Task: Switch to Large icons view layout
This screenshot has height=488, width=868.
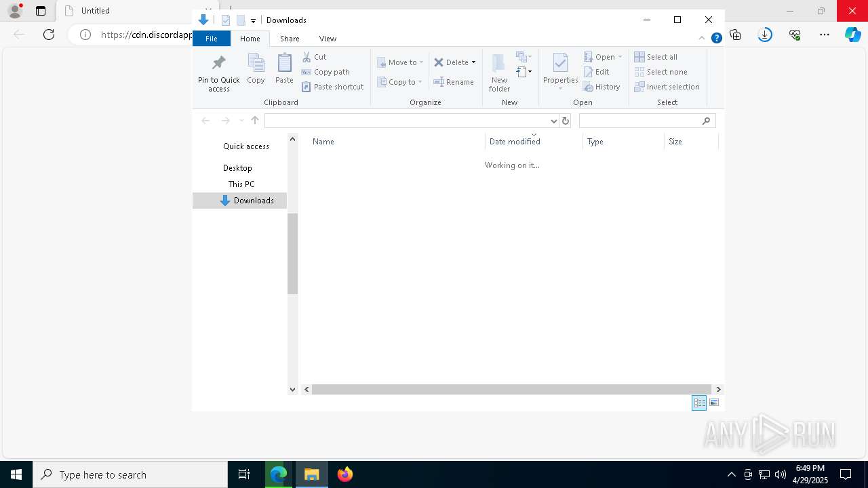Action: point(714,403)
